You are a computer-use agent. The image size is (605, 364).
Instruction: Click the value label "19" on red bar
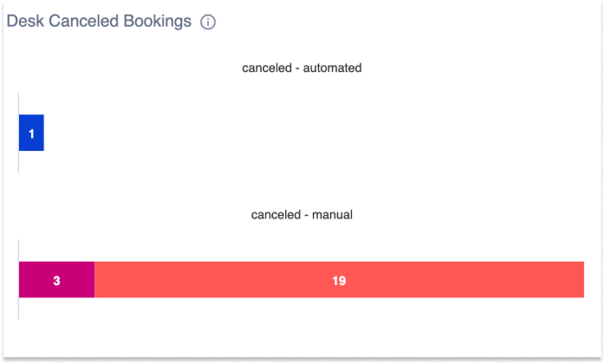pos(339,281)
